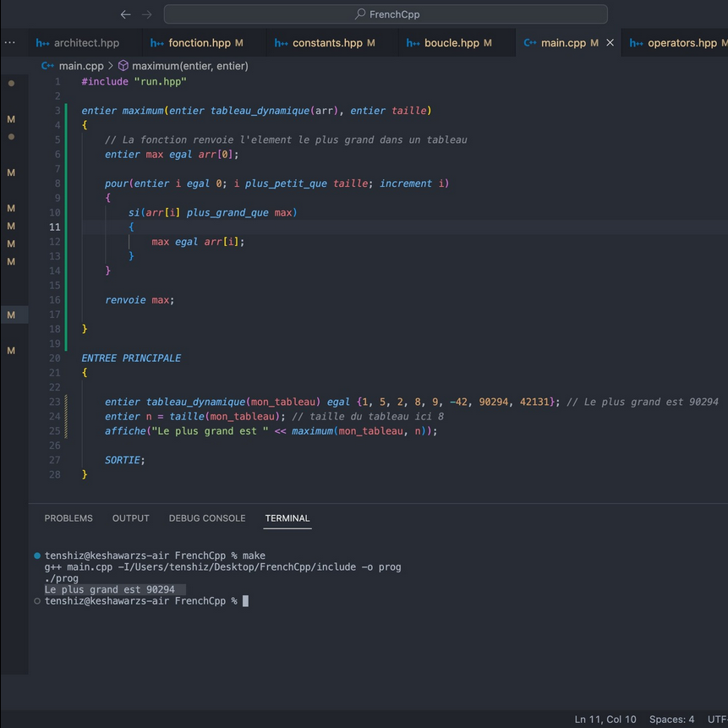Expand the main.cpp breadcrumb dropdown
This screenshot has height=728, width=728.
point(81,66)
